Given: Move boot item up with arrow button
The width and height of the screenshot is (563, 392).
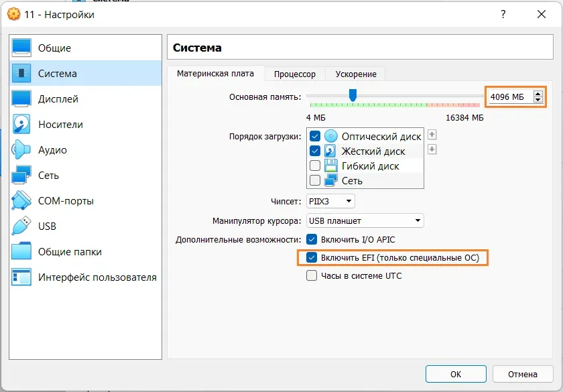Looking at the screenshot, I should 432,135.
